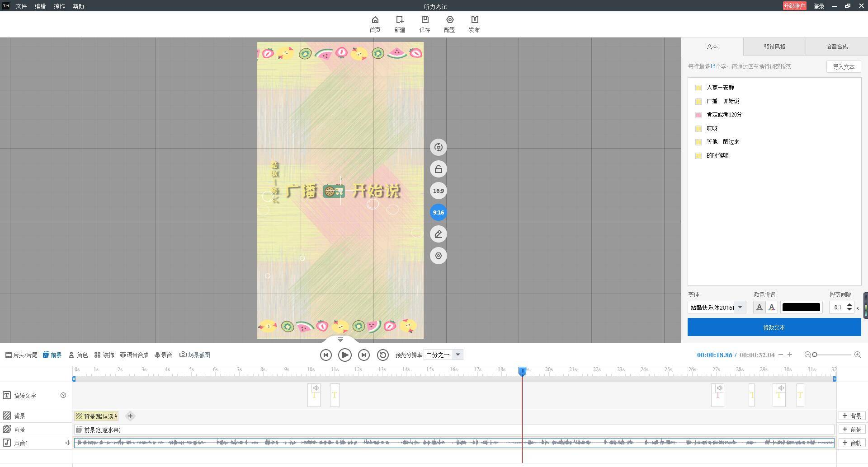Click the black text color swatch

pos(801,307)
